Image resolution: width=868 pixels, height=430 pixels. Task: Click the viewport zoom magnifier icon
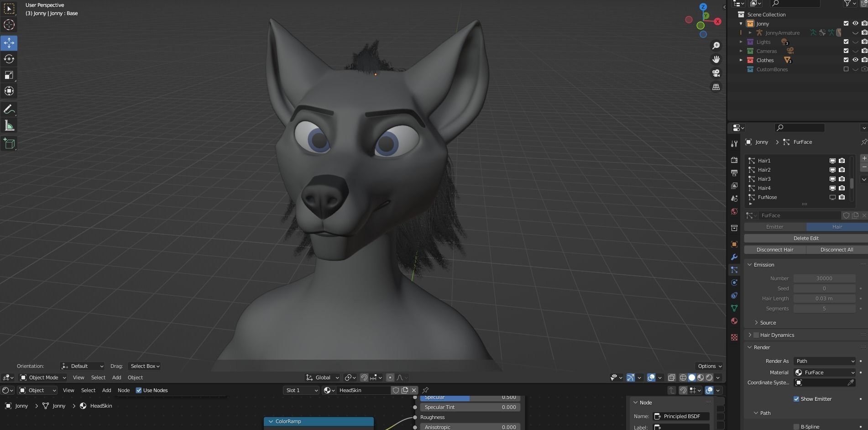716,46
